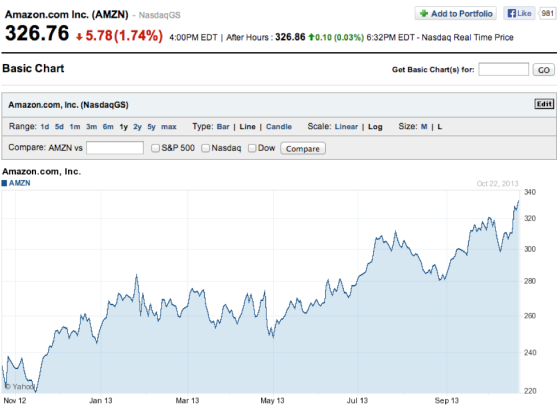Click the Compare button
Viewport: 557px width, 405px height.
[x=303, y=148]
